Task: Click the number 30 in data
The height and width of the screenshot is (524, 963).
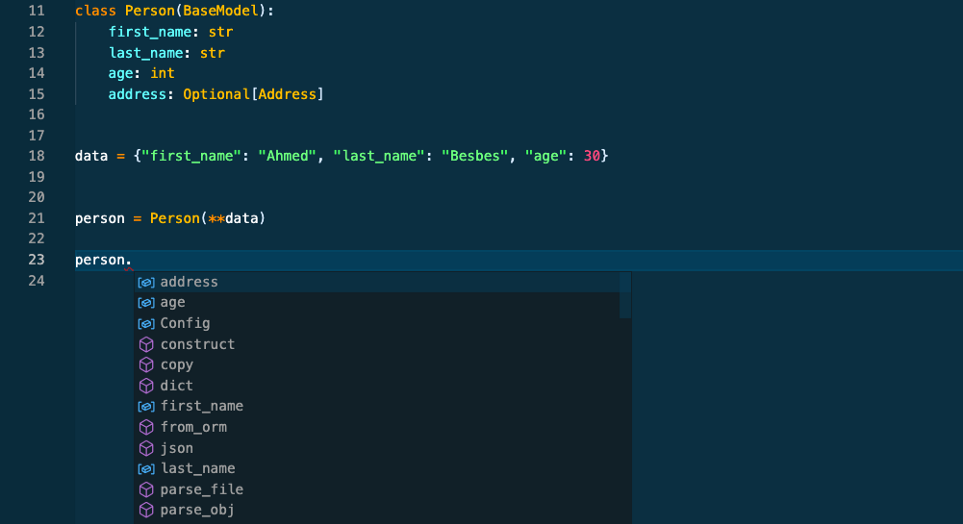Action: [x=591, y=156]
